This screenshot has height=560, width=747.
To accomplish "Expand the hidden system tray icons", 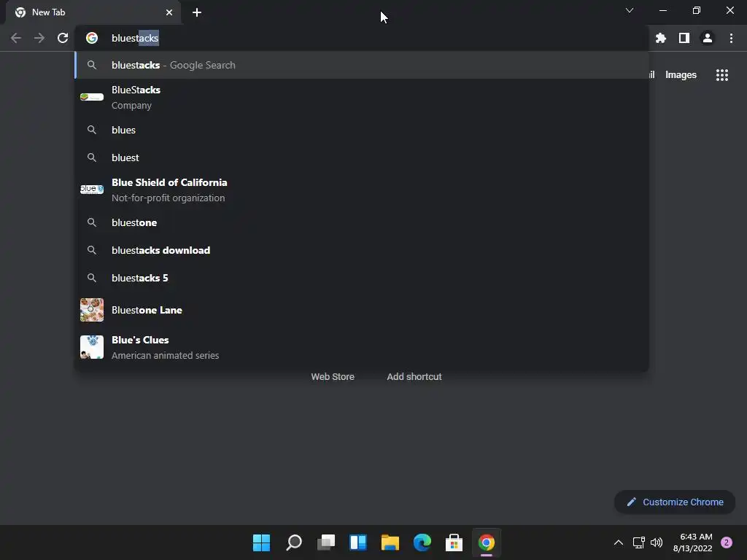I will (619, 542).
